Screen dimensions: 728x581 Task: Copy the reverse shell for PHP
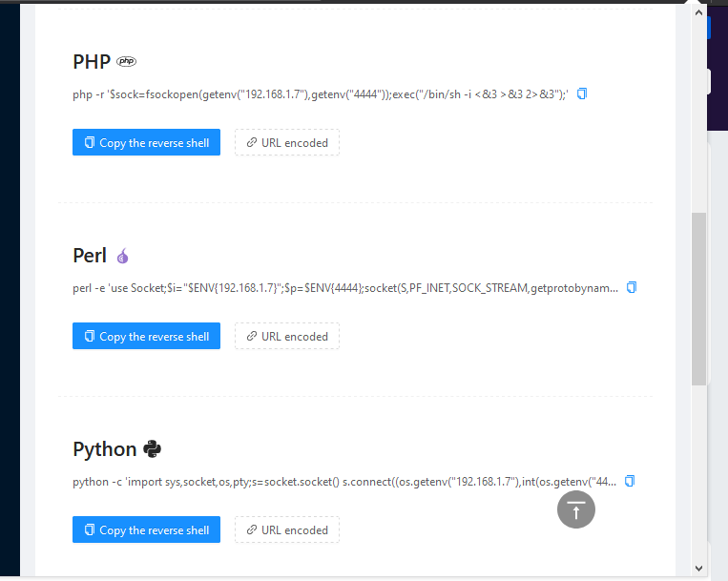(x=146, y=142)
